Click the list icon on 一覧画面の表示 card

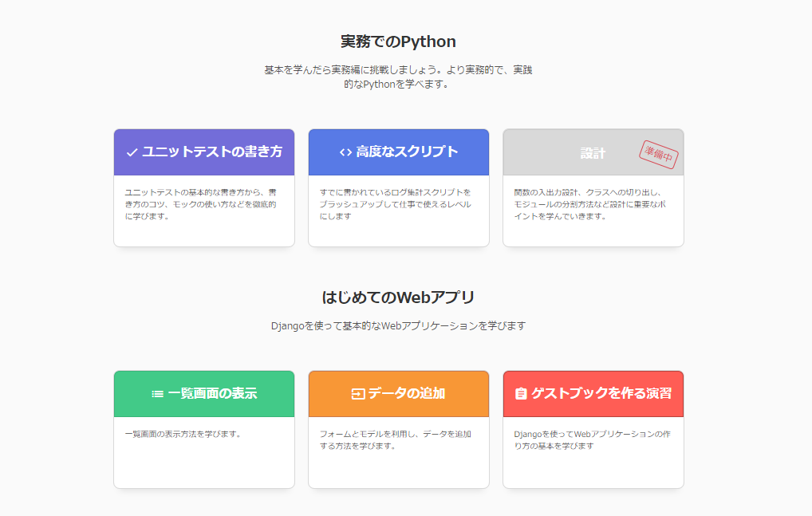pyautogui.click(x=157, y=394)
